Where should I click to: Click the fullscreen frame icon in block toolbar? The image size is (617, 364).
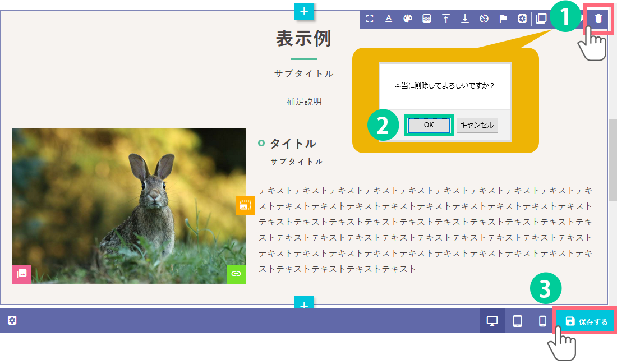pyautogui.click(x=370, y=19)
